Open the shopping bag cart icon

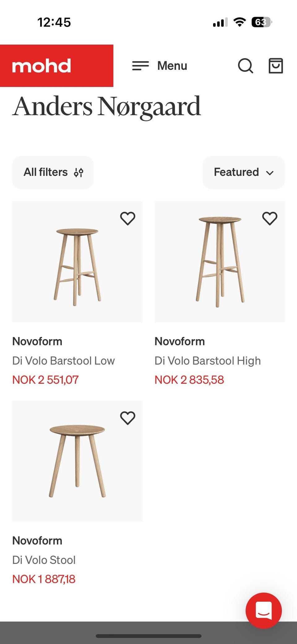pos(275,66)
